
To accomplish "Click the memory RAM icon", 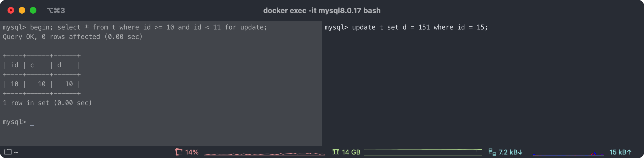I will [x=336, y=152].
